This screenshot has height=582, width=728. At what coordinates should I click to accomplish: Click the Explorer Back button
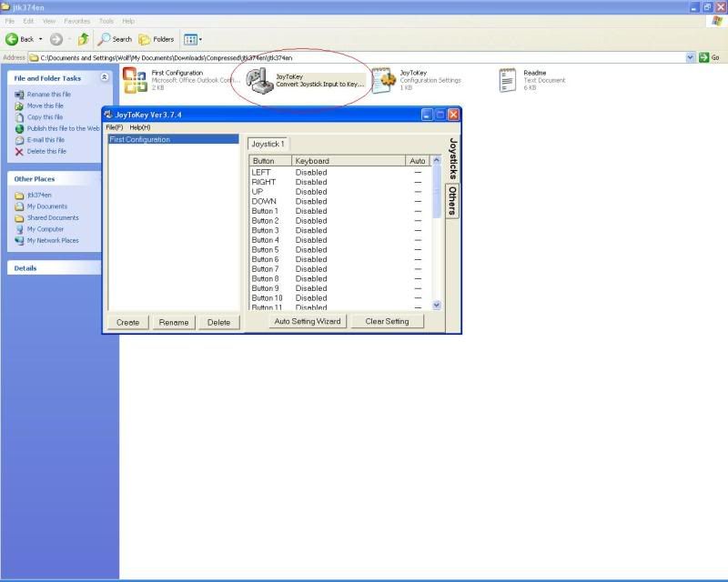tap(21, 39)
